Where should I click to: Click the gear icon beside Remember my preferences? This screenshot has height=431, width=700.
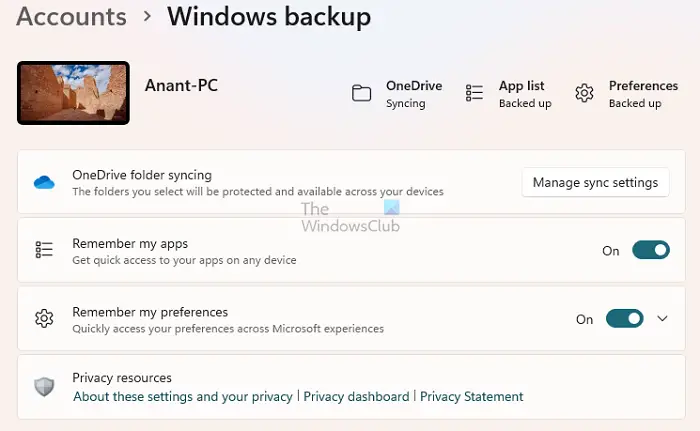44,319
